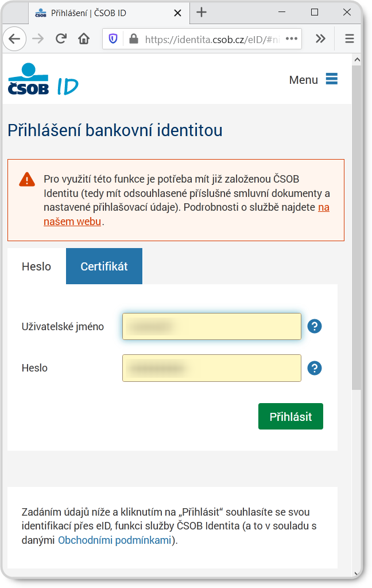
Task: Click the padlock site security icon
Action: 134,38
